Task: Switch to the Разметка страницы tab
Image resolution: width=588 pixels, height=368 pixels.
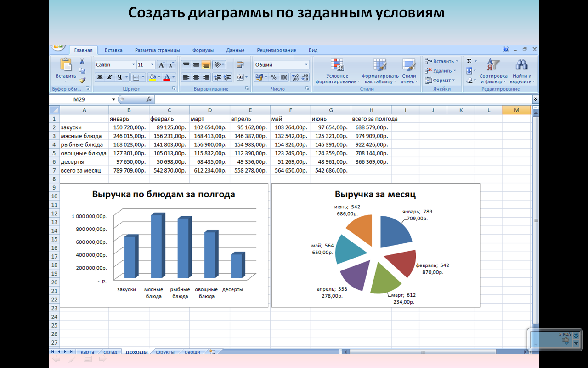Action: coord(157,50)
